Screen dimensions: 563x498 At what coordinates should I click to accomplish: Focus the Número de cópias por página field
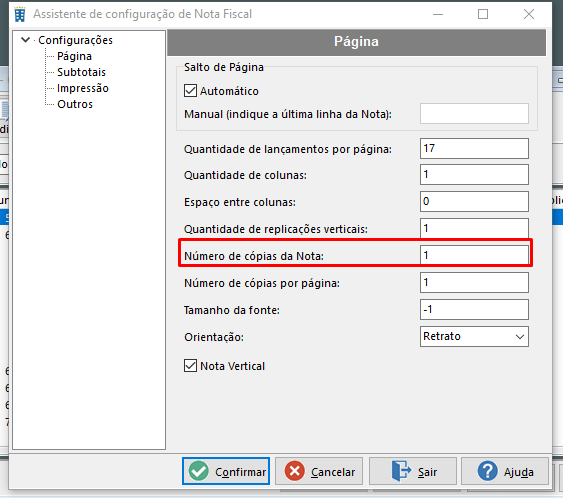pos(474,283)
